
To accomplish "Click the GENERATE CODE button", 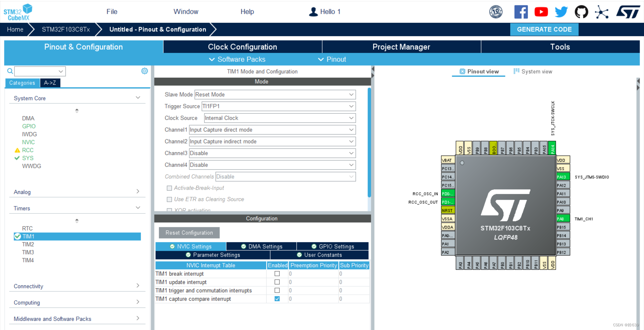I will pyautogui.click(x=544, y=29).
